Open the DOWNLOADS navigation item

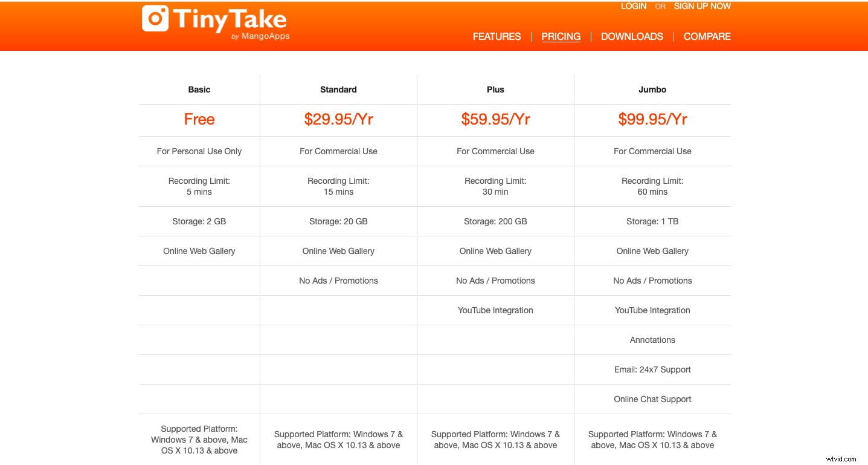point(632,36)
